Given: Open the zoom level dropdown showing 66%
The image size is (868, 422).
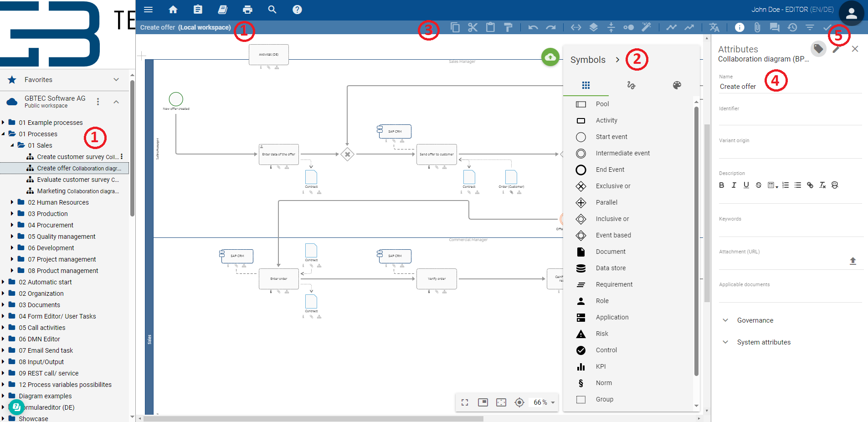Looking at the screenshot, I should (x=543, y=402).
